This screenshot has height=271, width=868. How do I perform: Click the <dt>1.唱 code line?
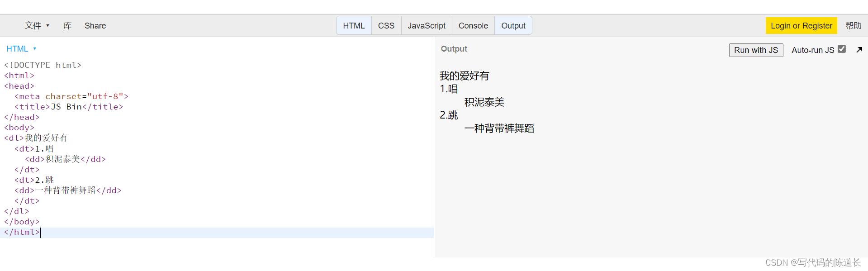pos(34,148)
